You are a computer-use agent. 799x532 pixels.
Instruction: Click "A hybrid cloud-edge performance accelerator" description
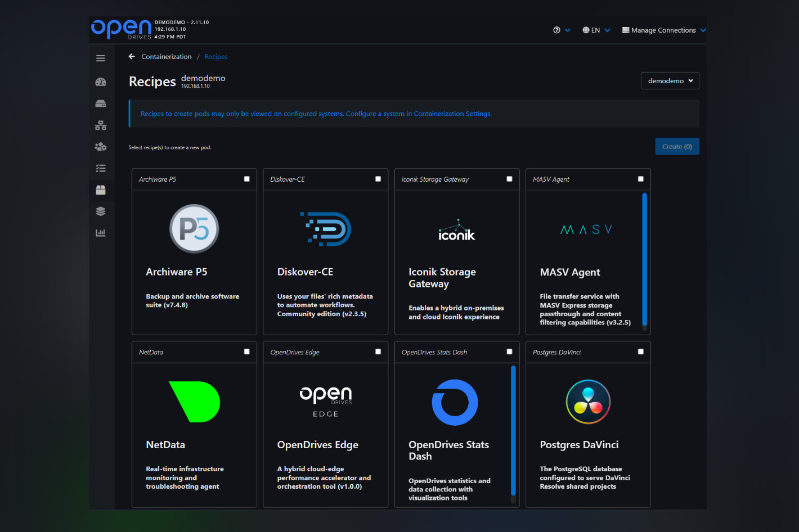click(324, 477)
